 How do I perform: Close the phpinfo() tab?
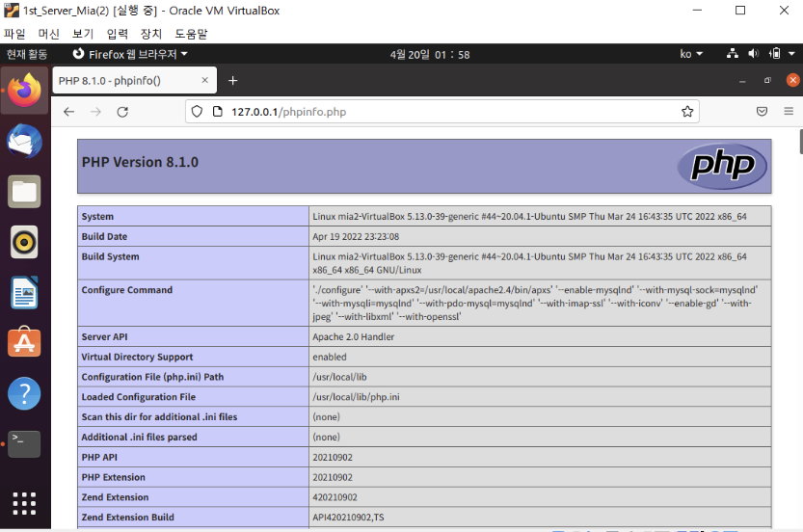(x=204, y=80)
